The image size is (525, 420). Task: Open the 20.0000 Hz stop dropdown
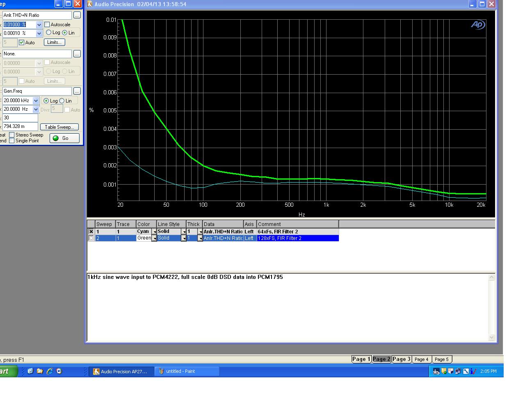[x=36, y=109]
